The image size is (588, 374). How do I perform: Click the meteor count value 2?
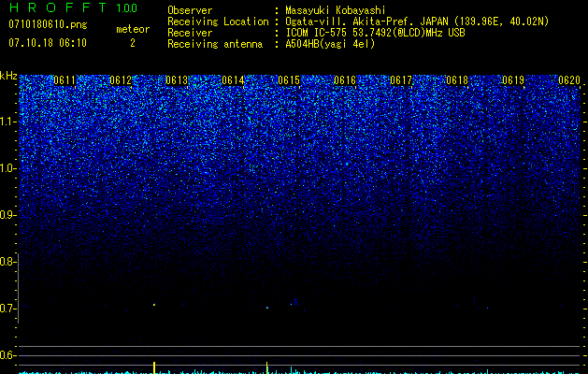133,43
